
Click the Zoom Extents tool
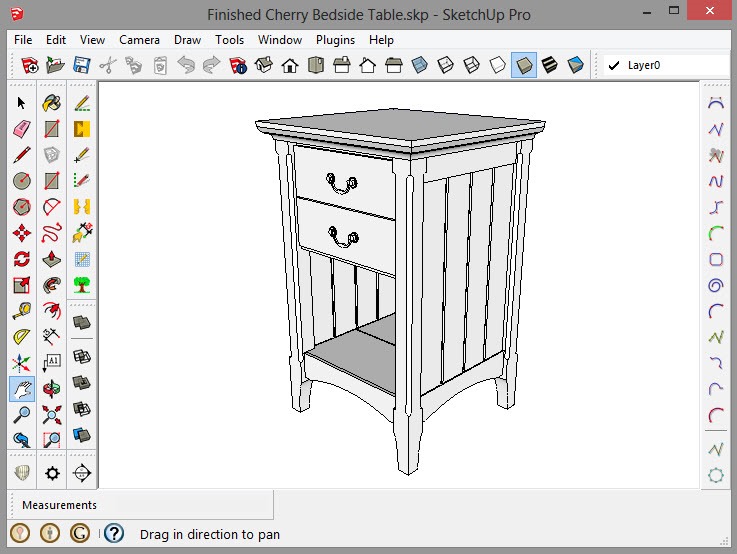coord(52,415)
